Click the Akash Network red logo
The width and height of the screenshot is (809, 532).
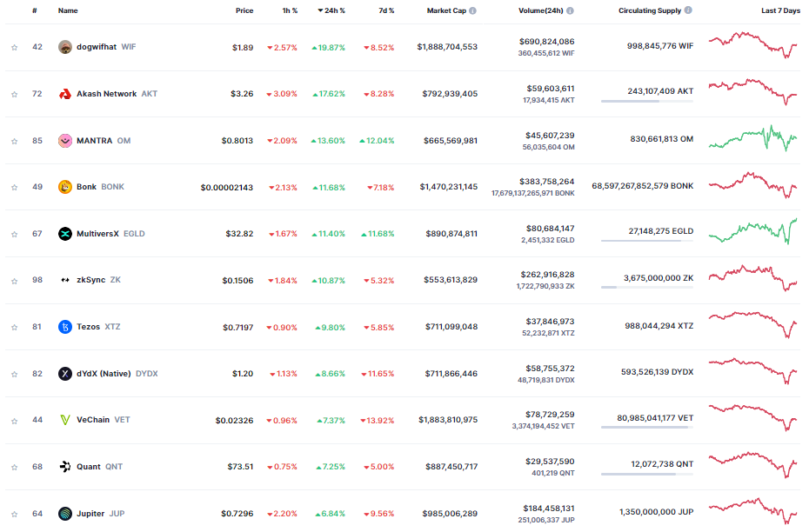click(x=65, y=94)
